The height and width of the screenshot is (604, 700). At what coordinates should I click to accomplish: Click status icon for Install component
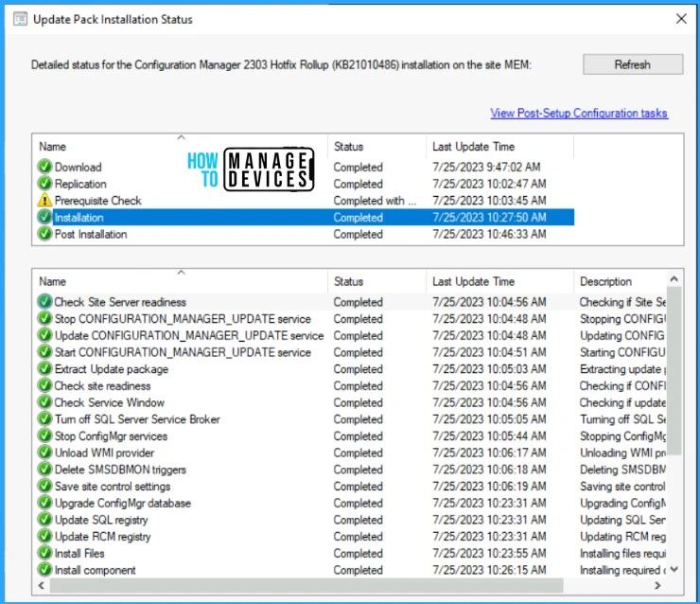(44, 570)
